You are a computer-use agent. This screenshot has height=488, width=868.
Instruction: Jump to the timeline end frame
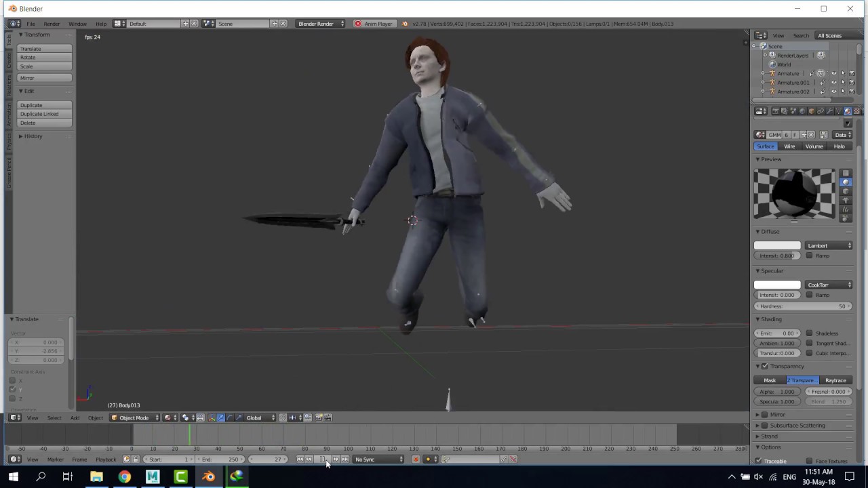coord(345,460)
